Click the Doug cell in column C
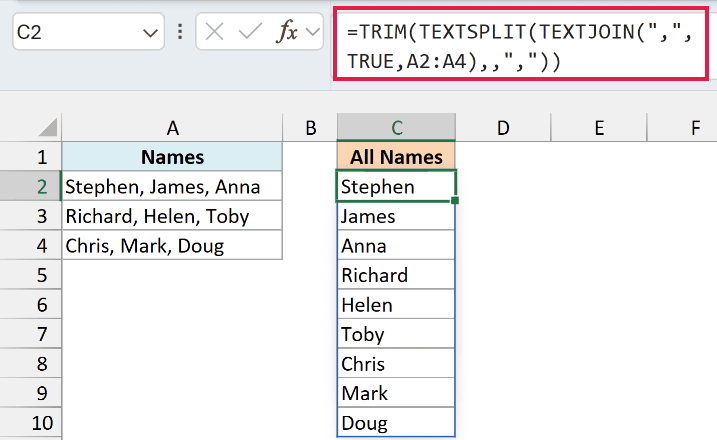Screen dimensions: 717x440 click(x=396, y=423)
